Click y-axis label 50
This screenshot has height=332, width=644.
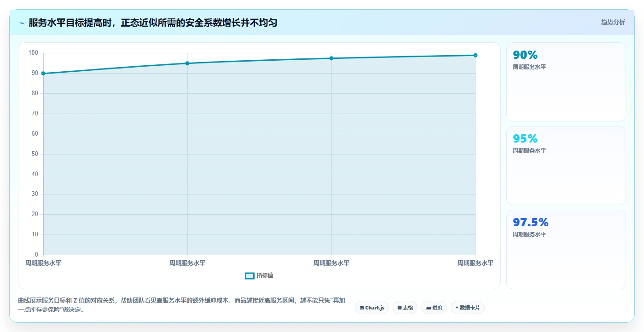(35, 154)
